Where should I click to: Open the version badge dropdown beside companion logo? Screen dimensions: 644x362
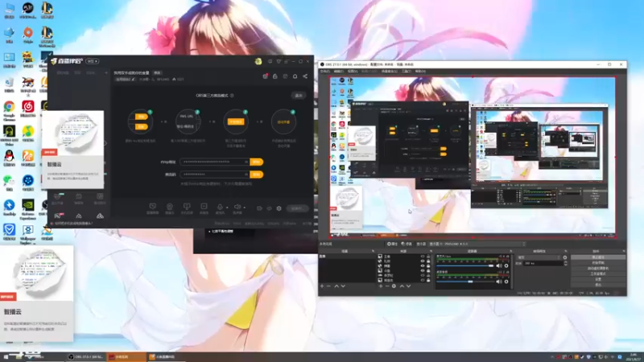pyautogui.click(x=93, y=61)
